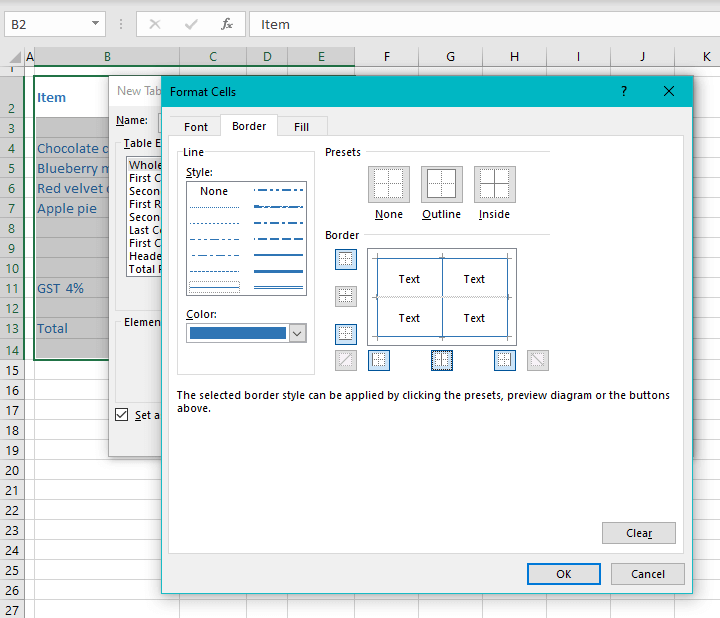This screenshot has height=618, width=720.
Task: Open the border Color dropdown arrow
Action: coord(297,333)
